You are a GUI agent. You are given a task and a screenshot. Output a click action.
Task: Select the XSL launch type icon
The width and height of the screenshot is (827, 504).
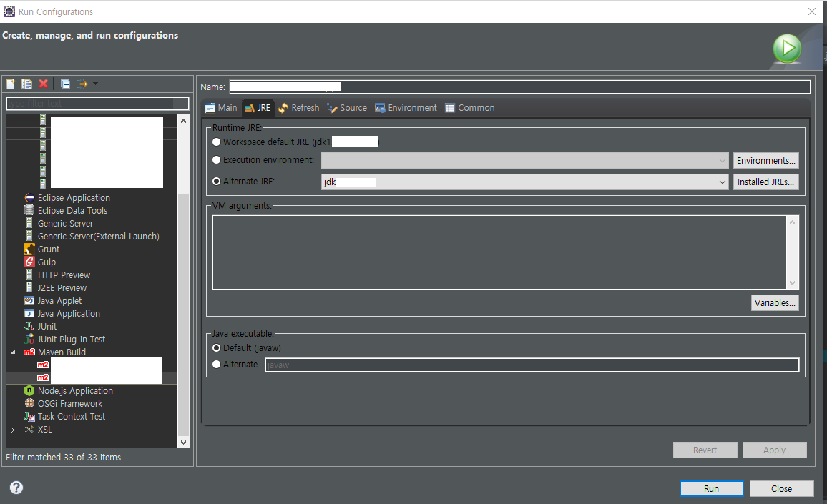point(29,429)
